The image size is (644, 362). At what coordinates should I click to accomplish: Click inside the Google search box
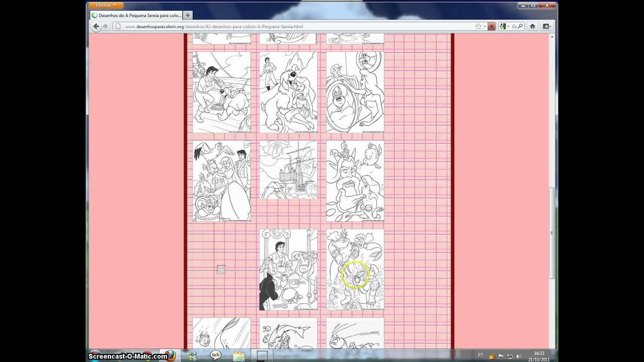click(514, 26)
